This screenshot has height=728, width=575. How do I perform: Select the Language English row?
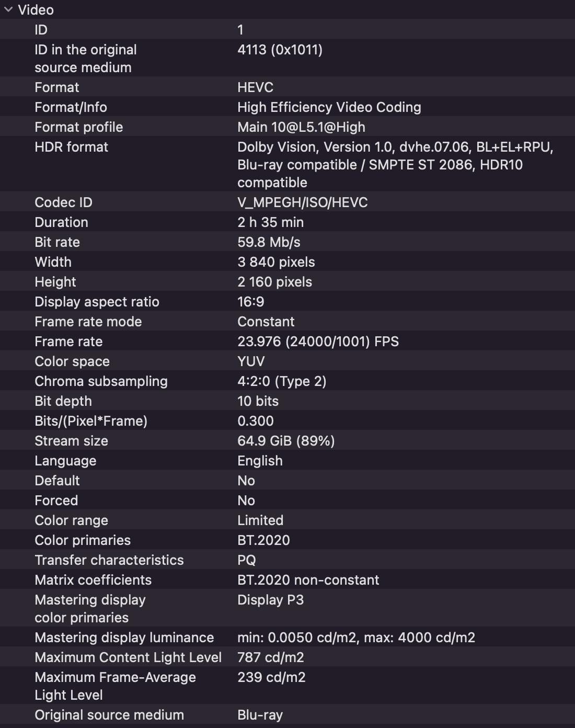[x=287, y=460]
